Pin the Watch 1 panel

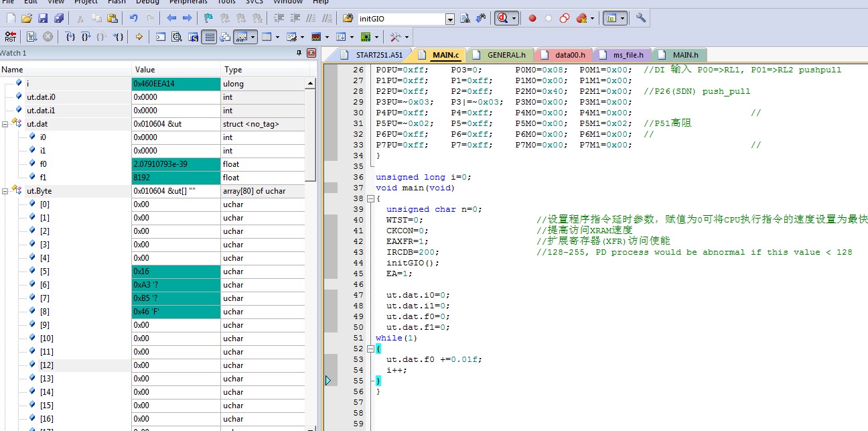tap(299, 53)
